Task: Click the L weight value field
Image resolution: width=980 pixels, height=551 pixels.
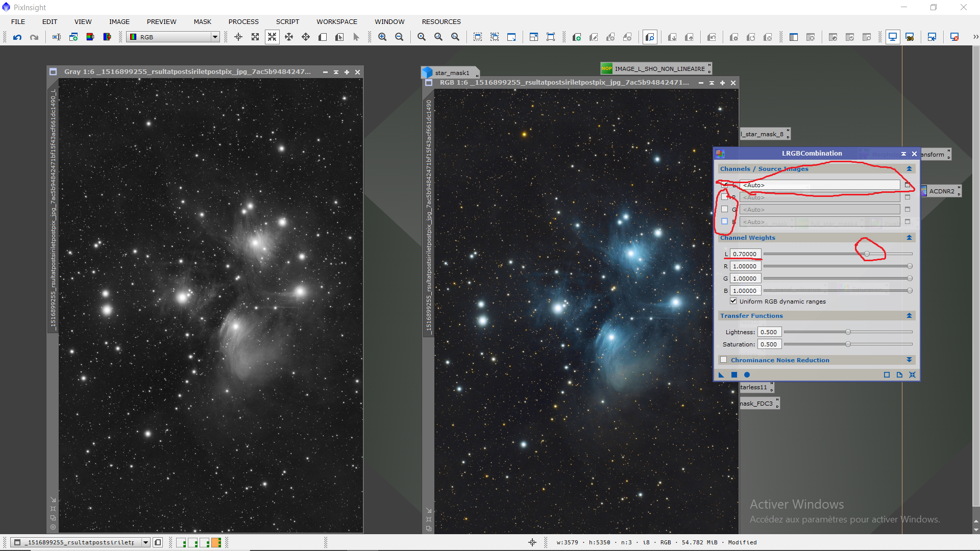Action: pyautogui.click(x=745, y=254)
